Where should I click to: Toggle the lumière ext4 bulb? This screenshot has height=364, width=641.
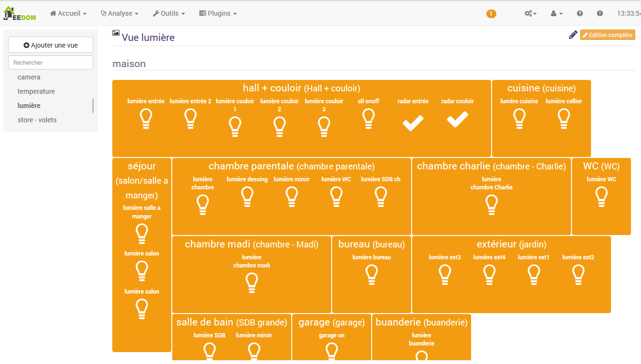[x=489, y=275]
